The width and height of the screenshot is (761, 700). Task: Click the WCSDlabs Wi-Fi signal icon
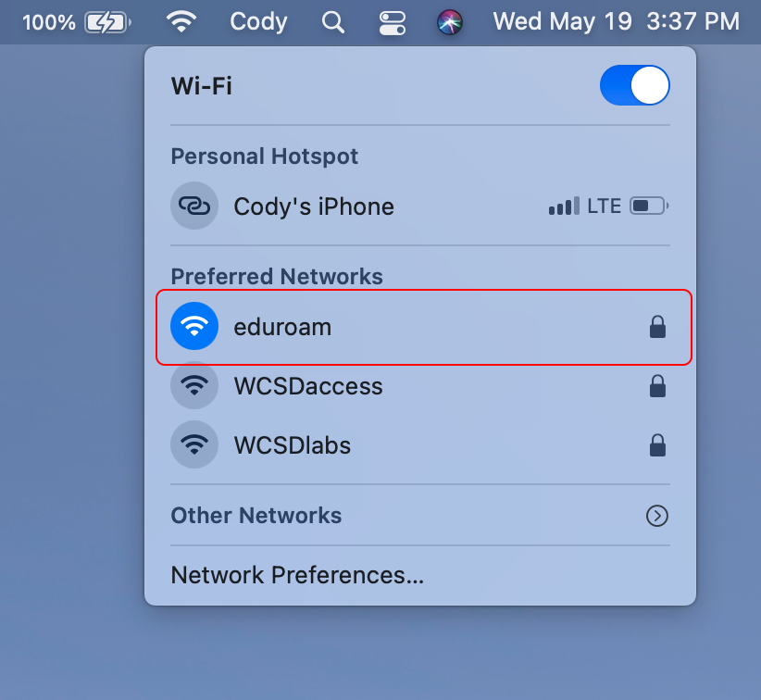[194, 444]
